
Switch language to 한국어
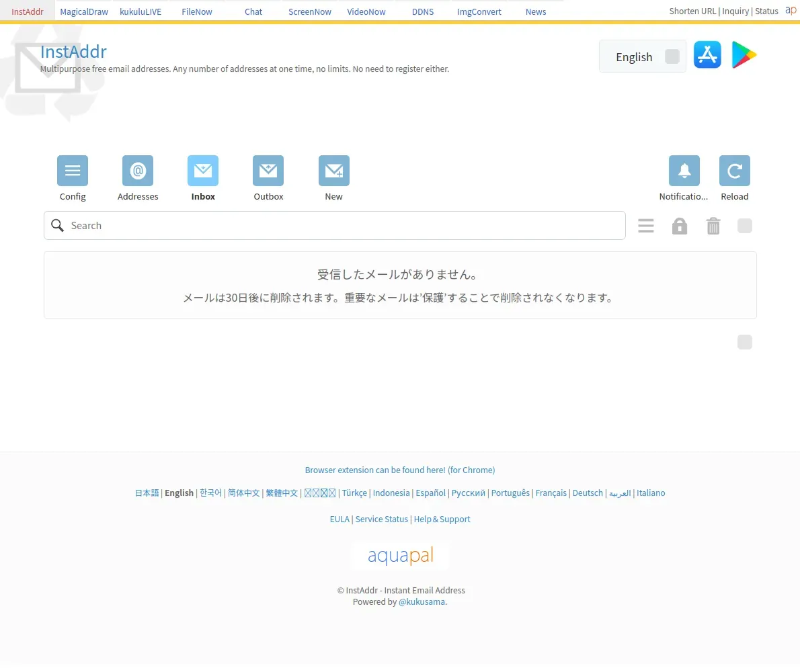pyautogui.click(x=210, y=493)
